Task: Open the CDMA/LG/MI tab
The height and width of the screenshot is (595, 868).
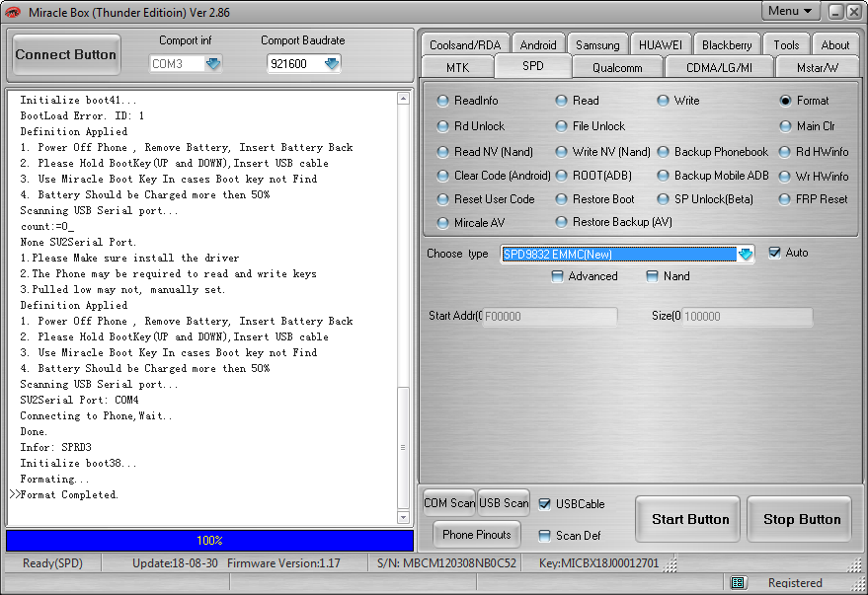Action: point(719,67)
